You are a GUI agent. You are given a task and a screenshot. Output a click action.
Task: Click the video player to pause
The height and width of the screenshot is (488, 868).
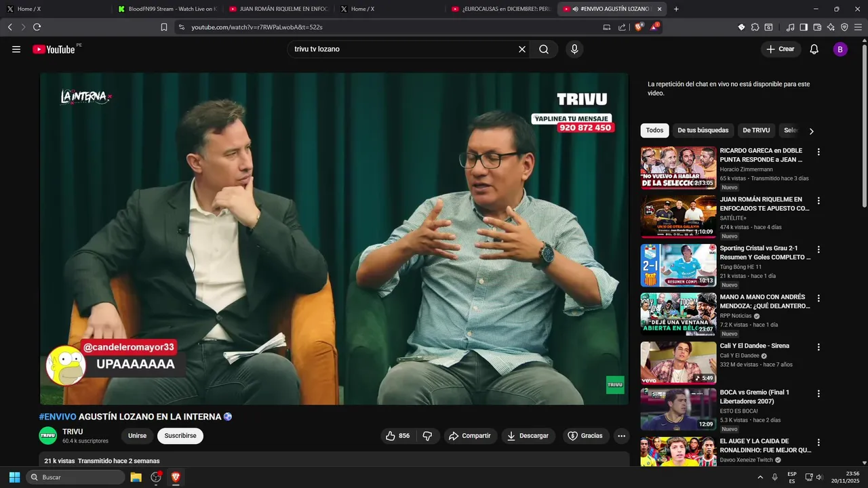334,239
